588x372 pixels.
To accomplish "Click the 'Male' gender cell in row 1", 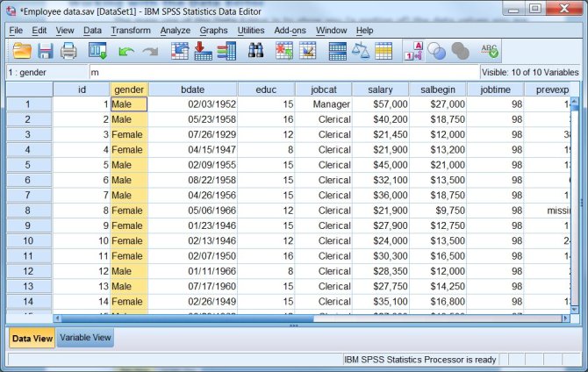I will tap(129, 104).
